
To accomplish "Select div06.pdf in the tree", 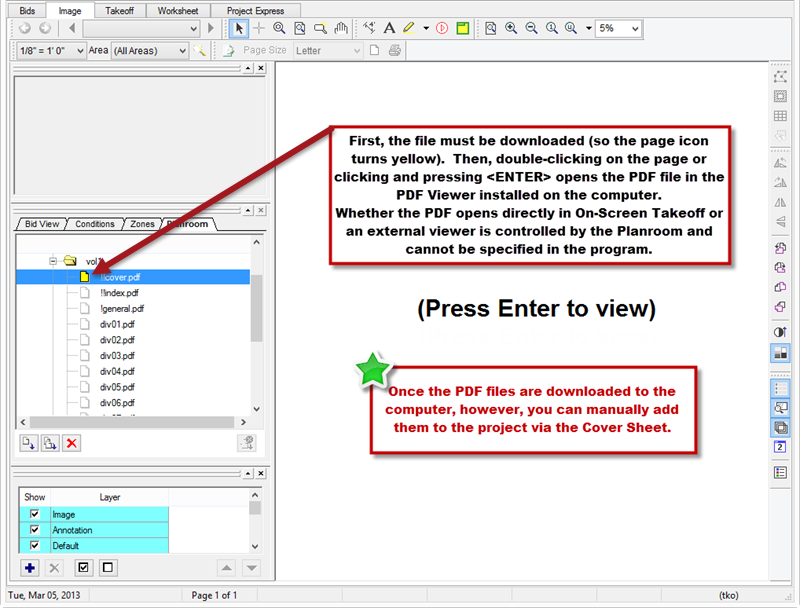I will pos(117,403).
